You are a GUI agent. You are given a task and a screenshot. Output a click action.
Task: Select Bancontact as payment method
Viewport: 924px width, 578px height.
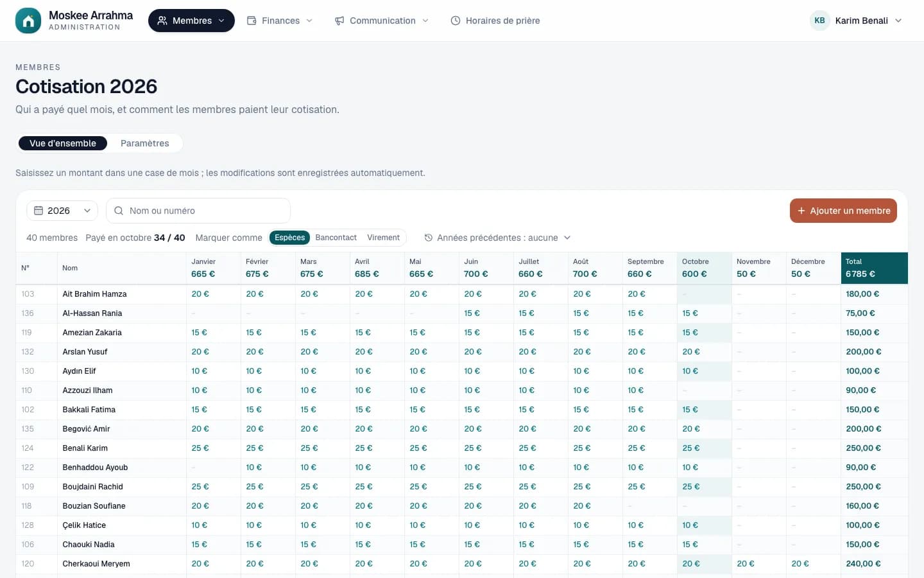coord(336,238)
